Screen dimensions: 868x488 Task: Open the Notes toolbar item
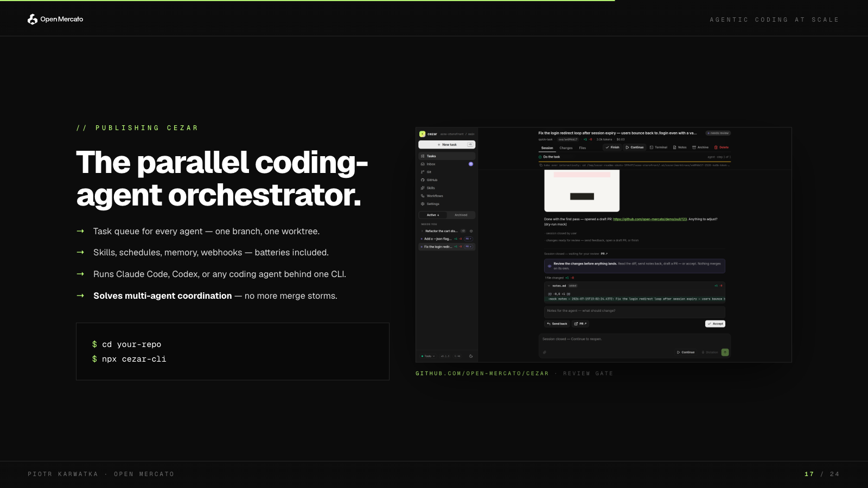pos(680,147)
